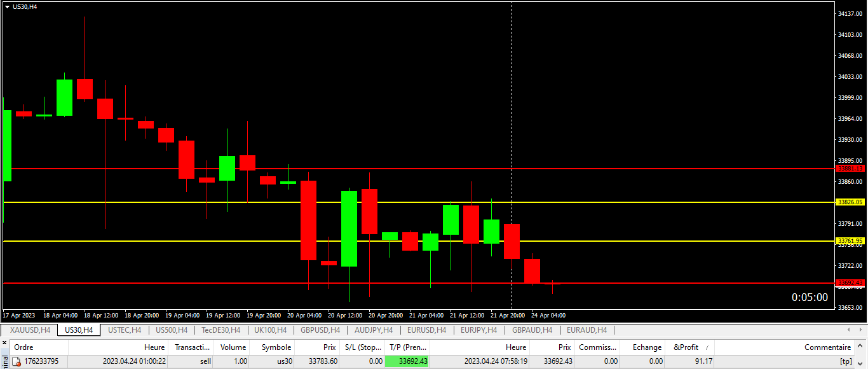
Task: Click the close time 2023.04.24 07:58:19
Action: point(495,361)
